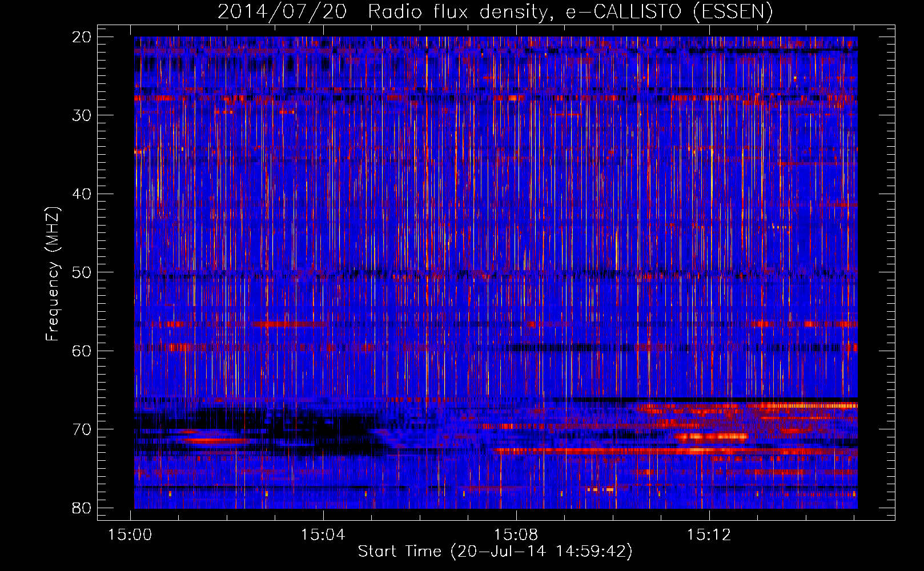Image resolution: width=924 pixels, height=571 pixels.
Task: Click the "30" frequency tick label
Action: coord(82,115)
